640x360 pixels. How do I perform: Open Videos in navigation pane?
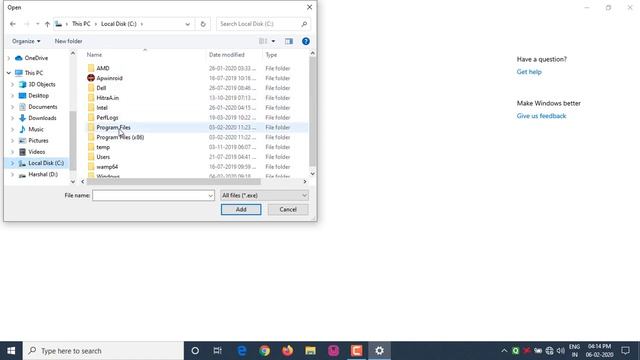(x=36, y=152)
